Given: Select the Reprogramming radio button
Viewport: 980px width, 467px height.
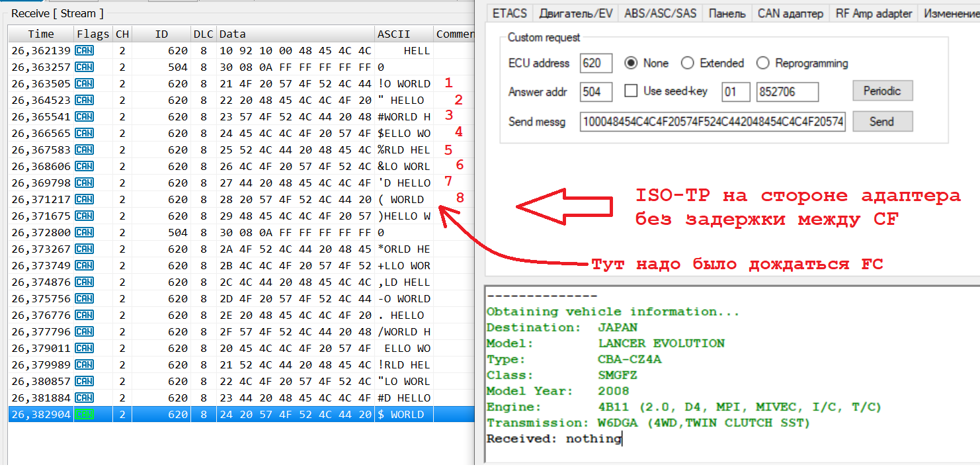Looking at the screenshot, I should 762,64.
